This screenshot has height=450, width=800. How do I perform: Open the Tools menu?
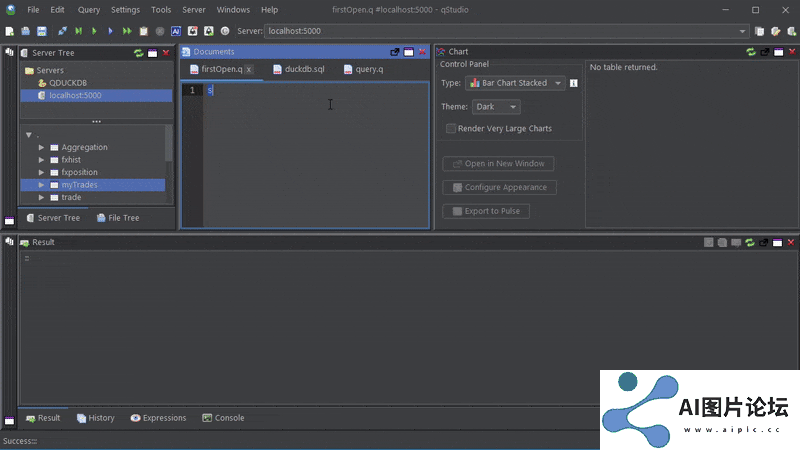coord(161,10)
